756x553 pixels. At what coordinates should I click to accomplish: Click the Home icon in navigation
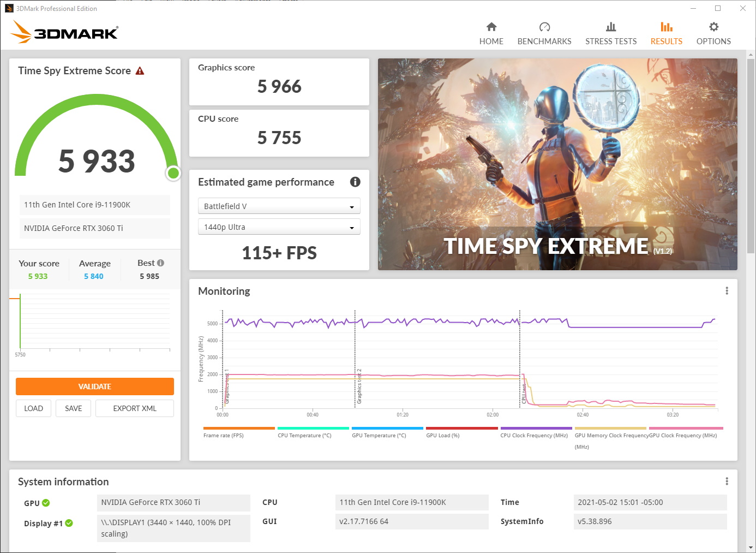point(491,27)
